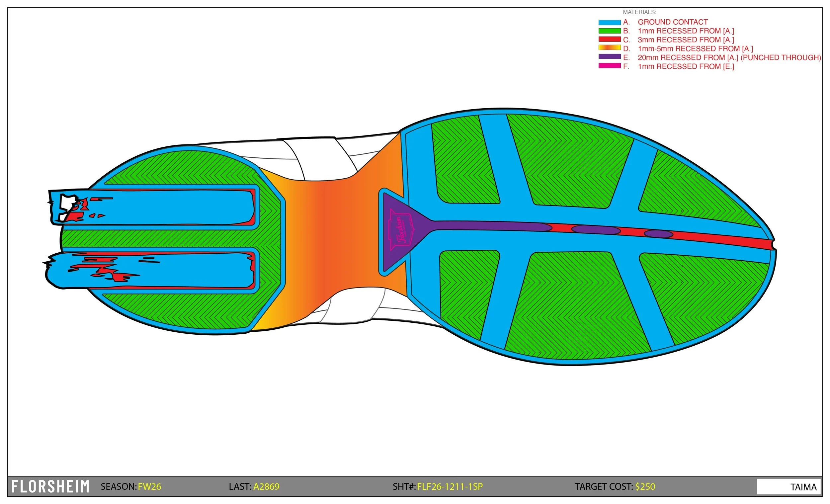Click the target cost value $250
Image resolution: width=830 pixels, height=504 pixels.
coord(645,487)
